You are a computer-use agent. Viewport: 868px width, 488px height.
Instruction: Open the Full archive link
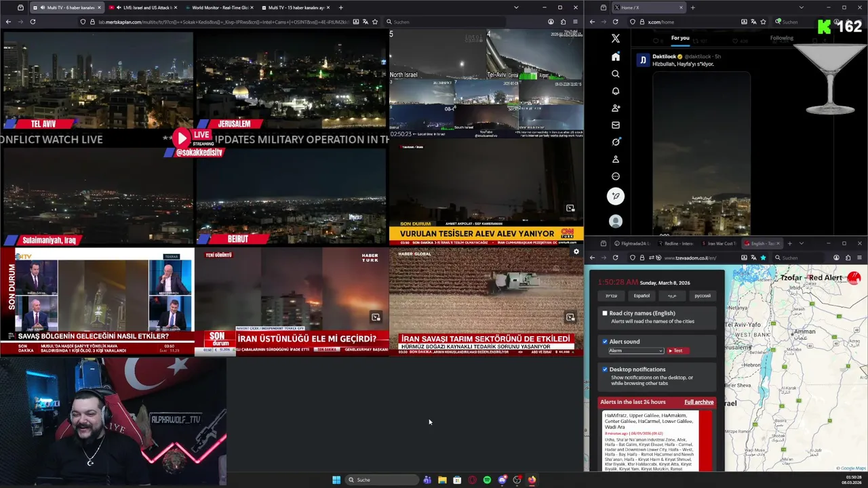point(698,402)
